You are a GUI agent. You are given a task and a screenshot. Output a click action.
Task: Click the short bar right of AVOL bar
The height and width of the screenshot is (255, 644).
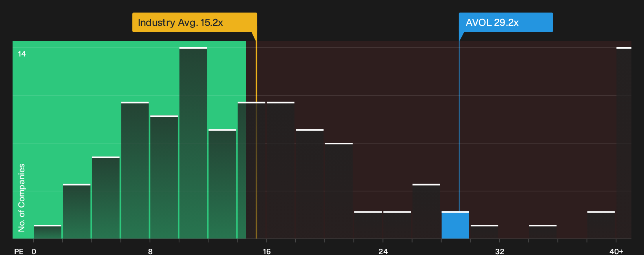(x=485, y=232)
